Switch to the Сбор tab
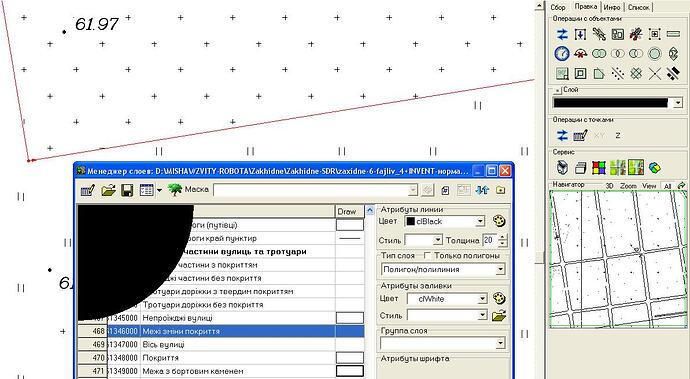The image size is (690, 379). (558, 7)
